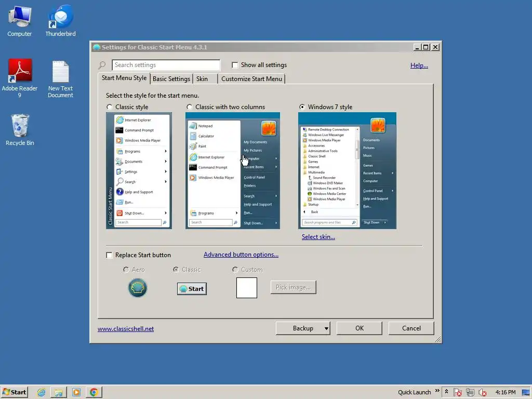Open Windows Explorer from the taskbar
Screen dimensions: 532x399
[x=59, y=393]
